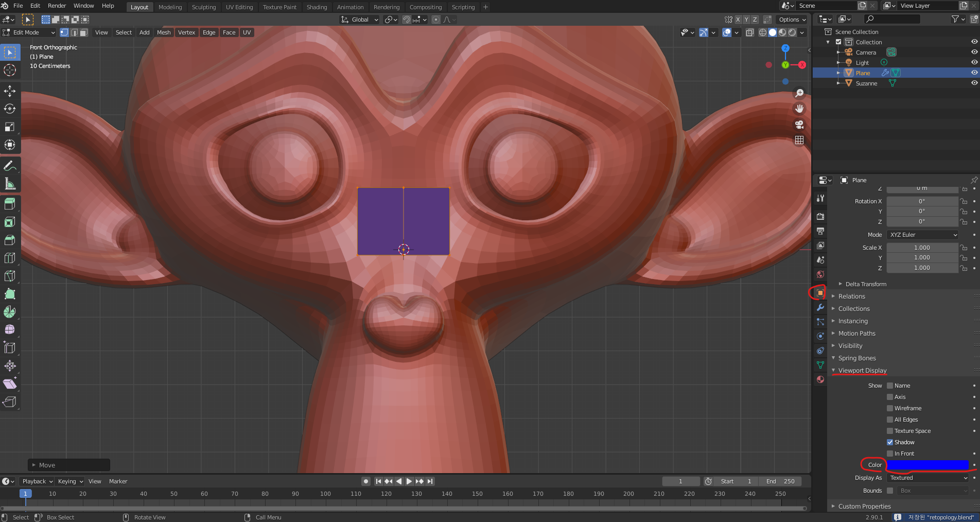Image resolution: width=980 pixels, height=522 pixels.
Task: Expand the Collections panel
Action: point(854,309)
